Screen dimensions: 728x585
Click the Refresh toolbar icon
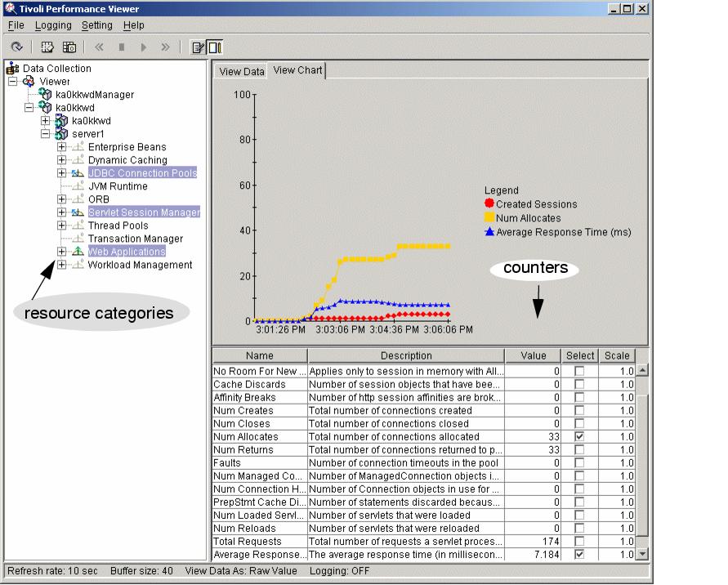(16, 47)
